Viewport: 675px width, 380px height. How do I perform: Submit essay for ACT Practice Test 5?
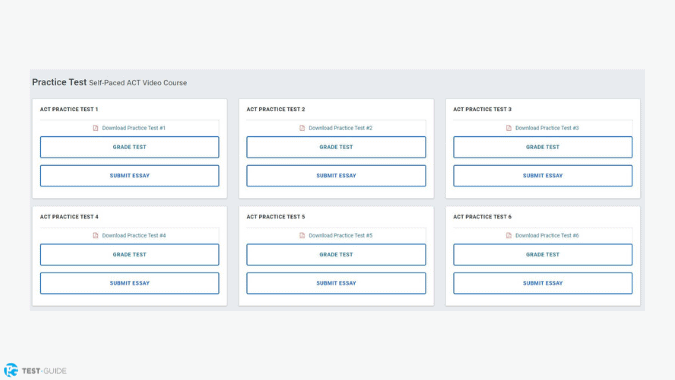coord(336,283)
